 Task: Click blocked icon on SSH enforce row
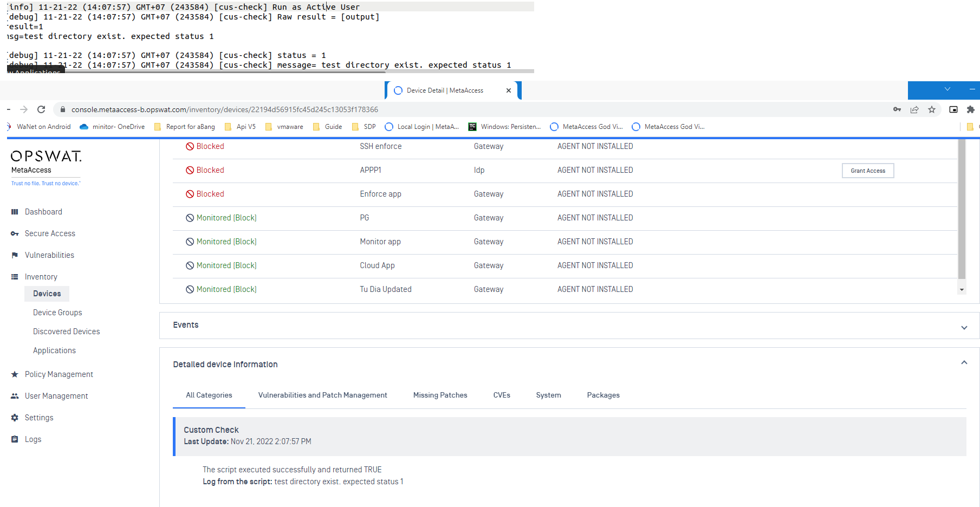point(190,146)
